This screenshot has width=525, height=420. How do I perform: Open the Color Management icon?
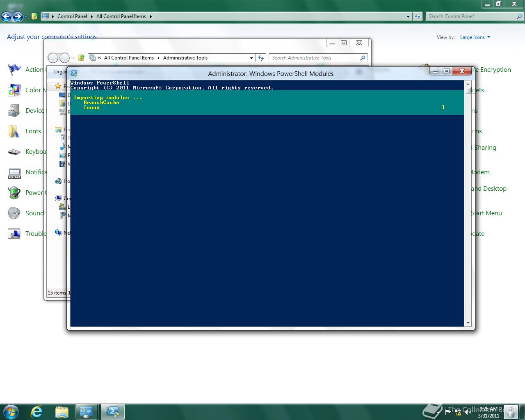pyautogui.click(x=14, y=90)
